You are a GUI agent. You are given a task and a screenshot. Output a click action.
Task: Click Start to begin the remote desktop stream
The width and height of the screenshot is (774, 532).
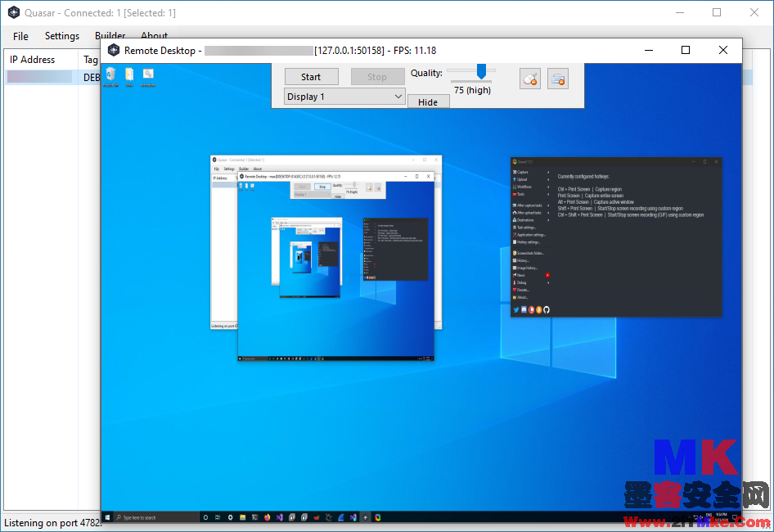pos(312,76)
